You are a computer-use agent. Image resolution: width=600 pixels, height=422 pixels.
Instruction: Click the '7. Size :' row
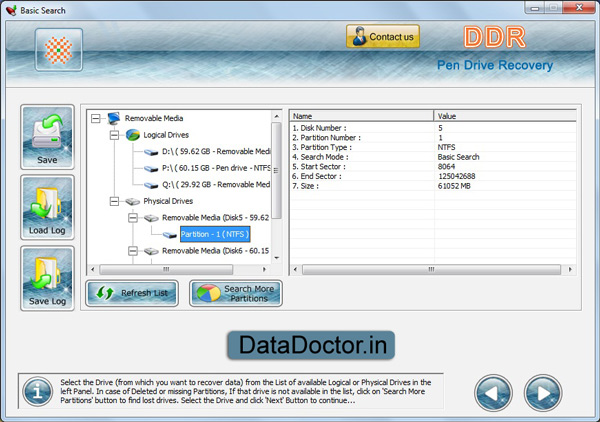tap(433, 186)
